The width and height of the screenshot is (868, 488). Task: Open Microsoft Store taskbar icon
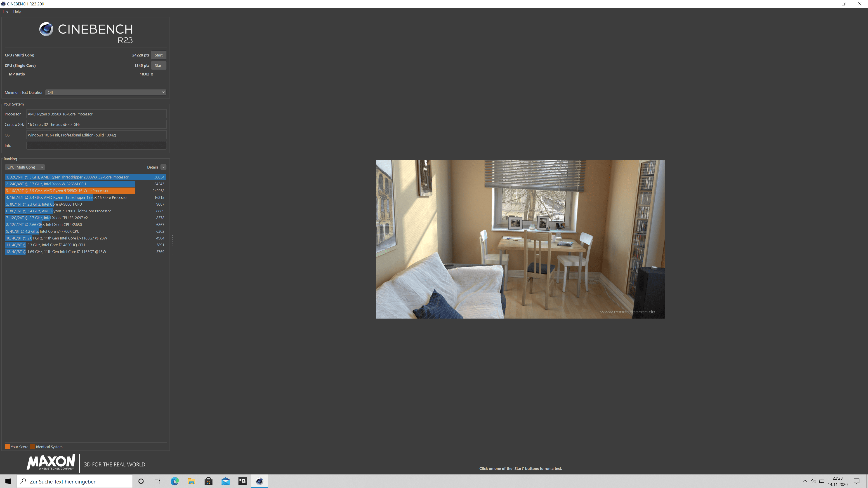click(x=208, y=481)
